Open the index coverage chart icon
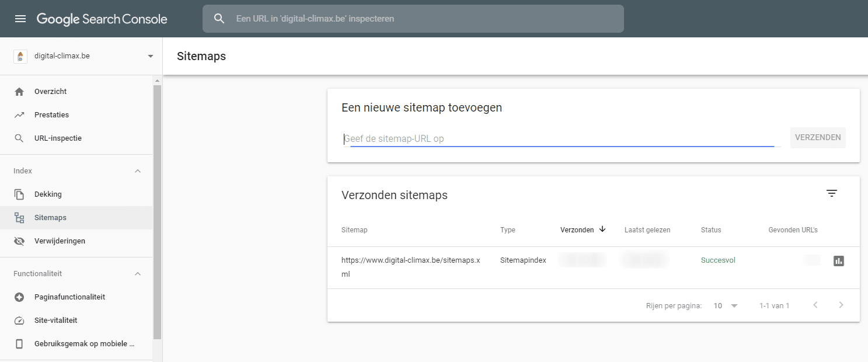The height and width of the screenshot is (362, 868). pyautogui.click(x=839, y=261)
